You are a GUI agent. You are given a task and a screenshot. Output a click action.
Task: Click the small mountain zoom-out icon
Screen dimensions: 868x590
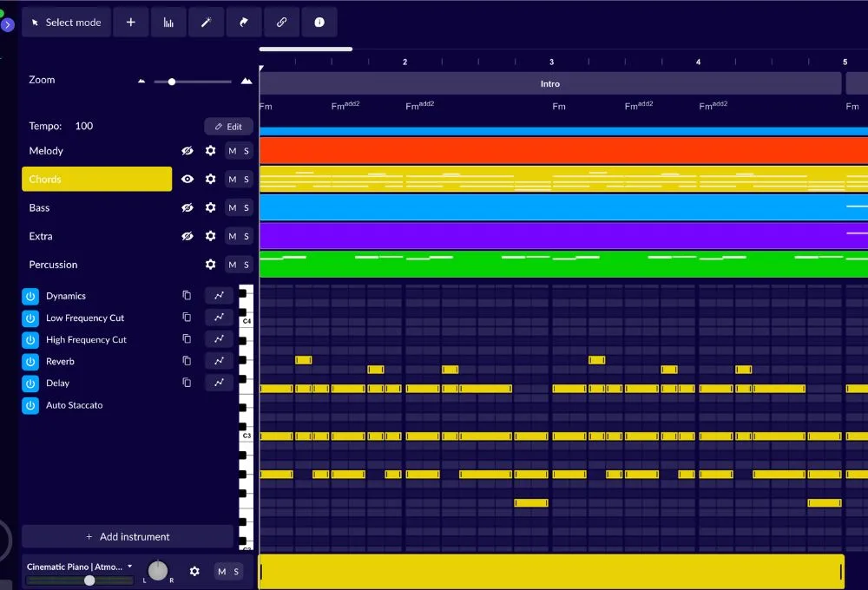(141, 81)
